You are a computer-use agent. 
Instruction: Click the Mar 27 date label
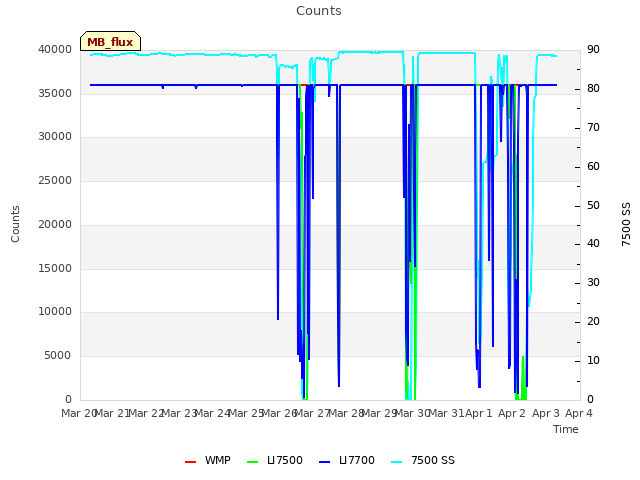click(313, 413)
